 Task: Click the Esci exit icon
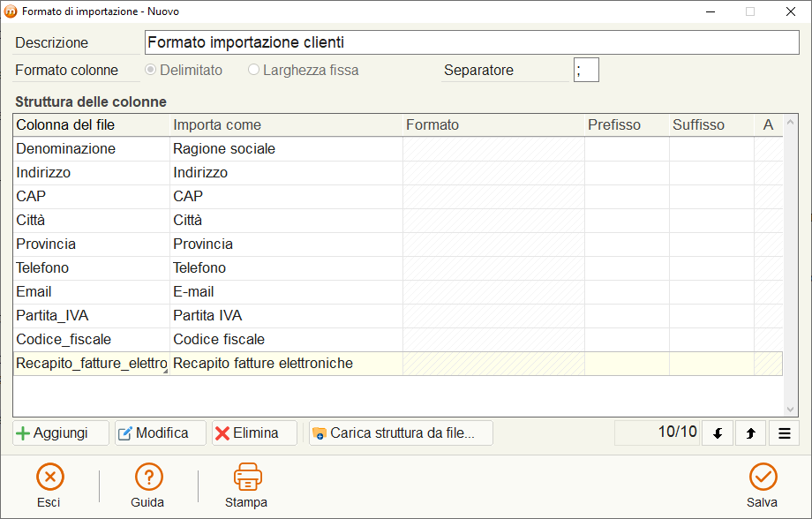(49, 477)
